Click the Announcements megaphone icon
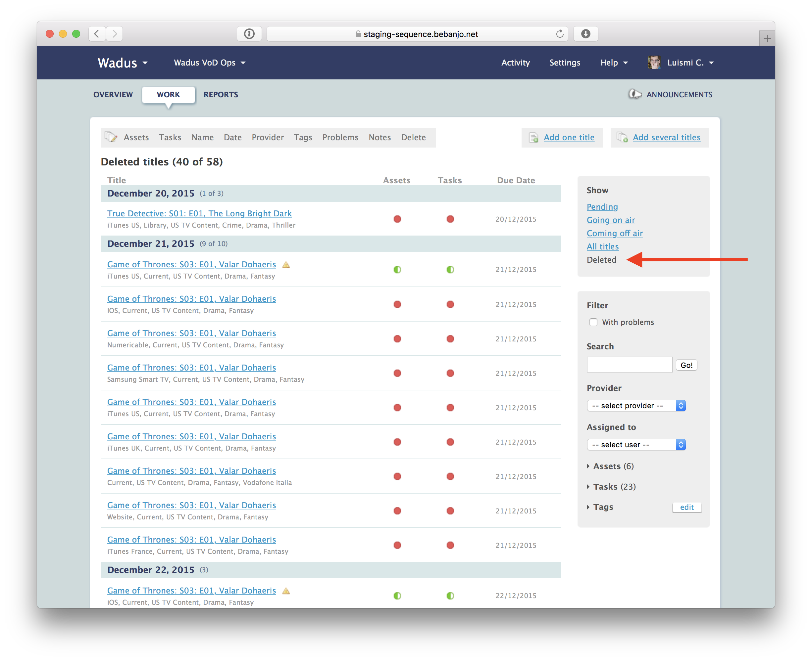Viewport: 812px width, 661px height. (635, 94)
